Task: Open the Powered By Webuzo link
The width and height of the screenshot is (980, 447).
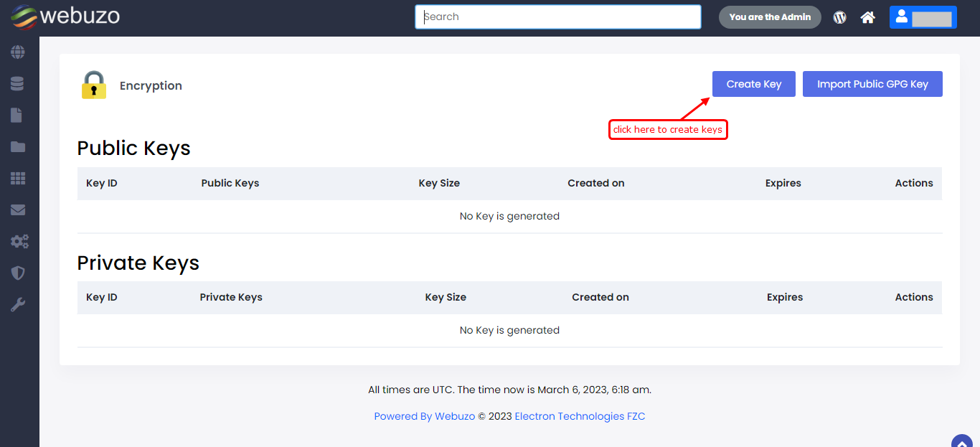Action: [424, 416]
